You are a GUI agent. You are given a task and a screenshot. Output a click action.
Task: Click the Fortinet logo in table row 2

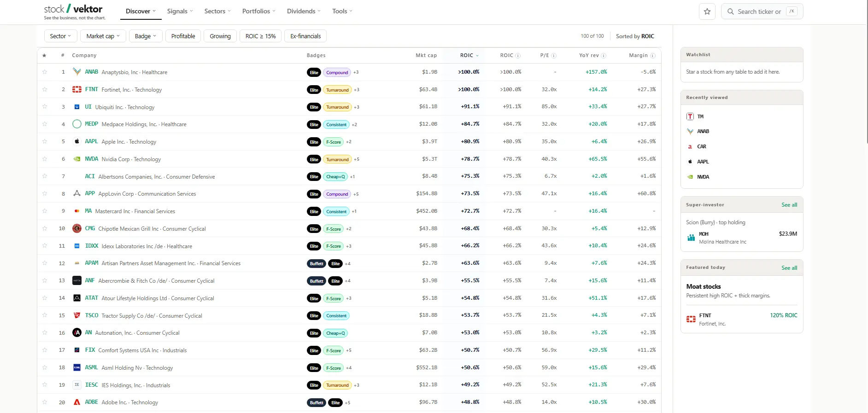77,89
